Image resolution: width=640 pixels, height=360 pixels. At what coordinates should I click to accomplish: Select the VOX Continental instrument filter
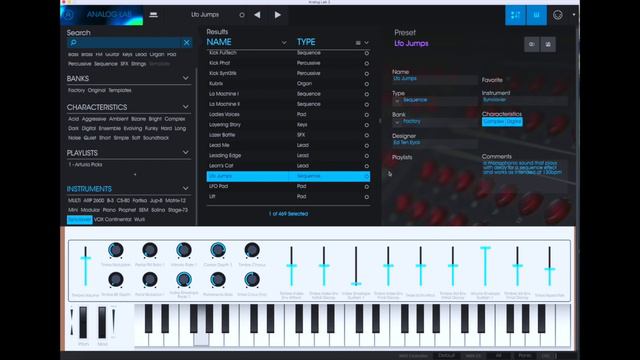point(113,220)
